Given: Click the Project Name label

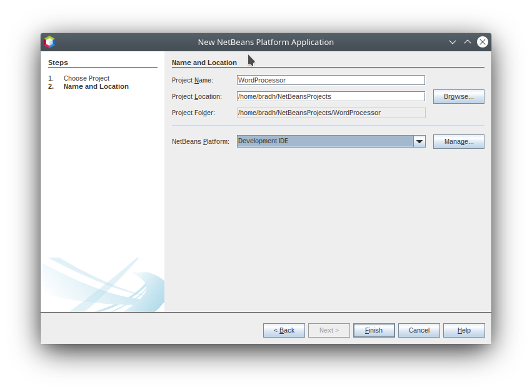Looking at the screenshot, I should (x=193, y=80).
